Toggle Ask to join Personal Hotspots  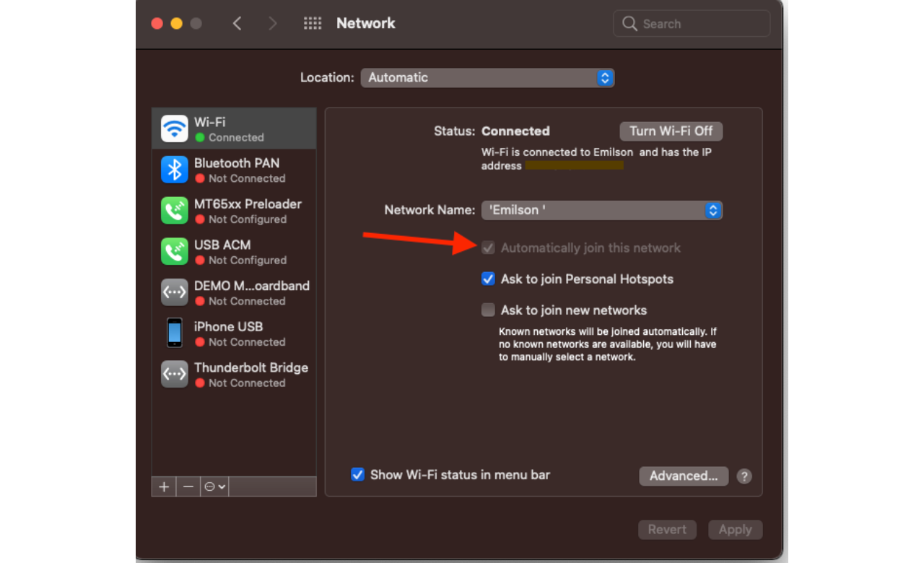(489, 279)
